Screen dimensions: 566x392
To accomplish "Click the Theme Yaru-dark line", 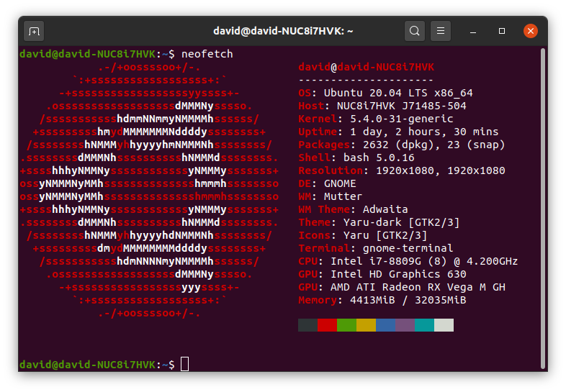I will [x=379, y=223].
